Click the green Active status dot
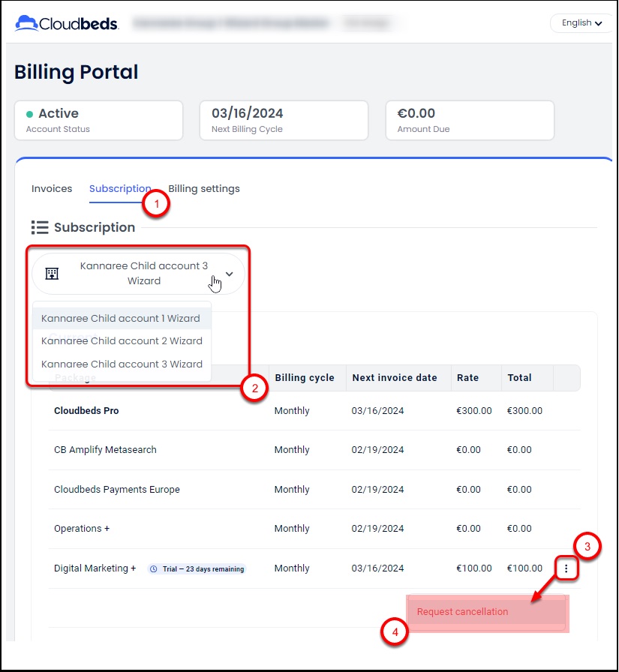Screen dimensions: 619x672 click(x=29, y=113)
